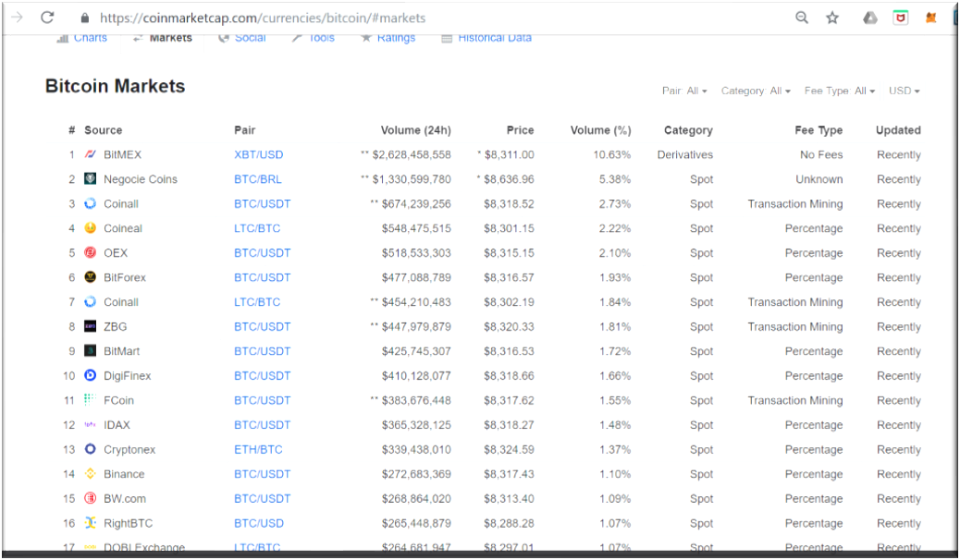Click the BitForex logo icon

tap(90, 276)
